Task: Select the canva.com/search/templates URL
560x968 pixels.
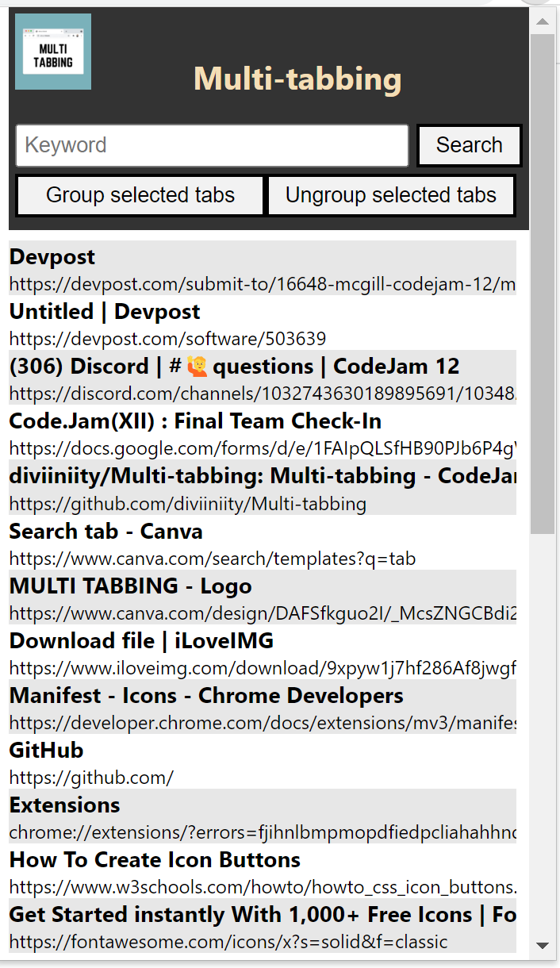Action: pyautogui.click(x=213, y=558)
